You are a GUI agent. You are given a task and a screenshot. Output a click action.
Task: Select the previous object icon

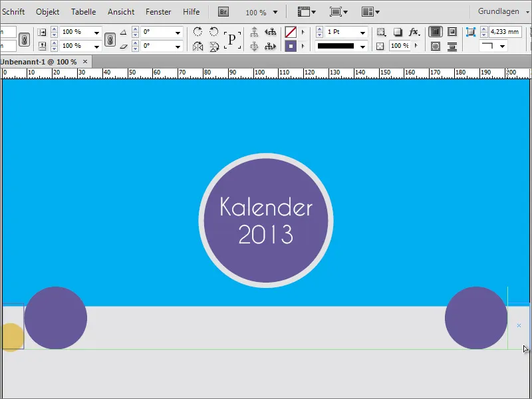tap(271, 32)
